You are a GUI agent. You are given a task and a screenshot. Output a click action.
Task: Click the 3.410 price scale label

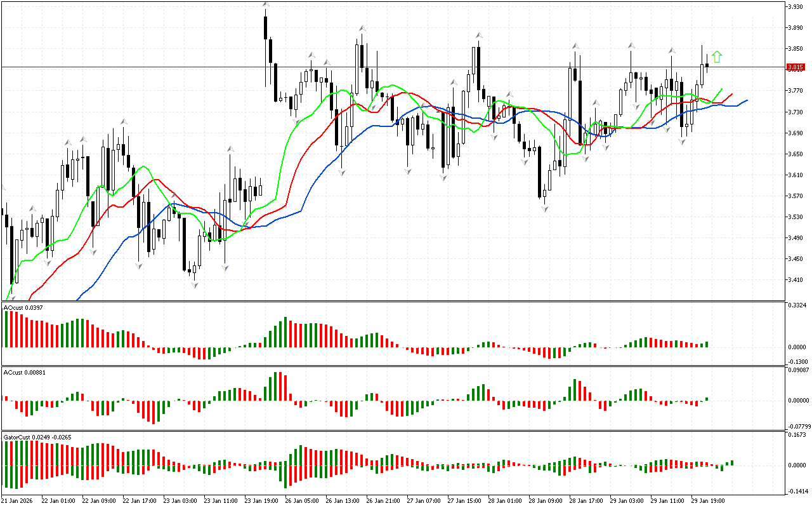coord(796,279)
